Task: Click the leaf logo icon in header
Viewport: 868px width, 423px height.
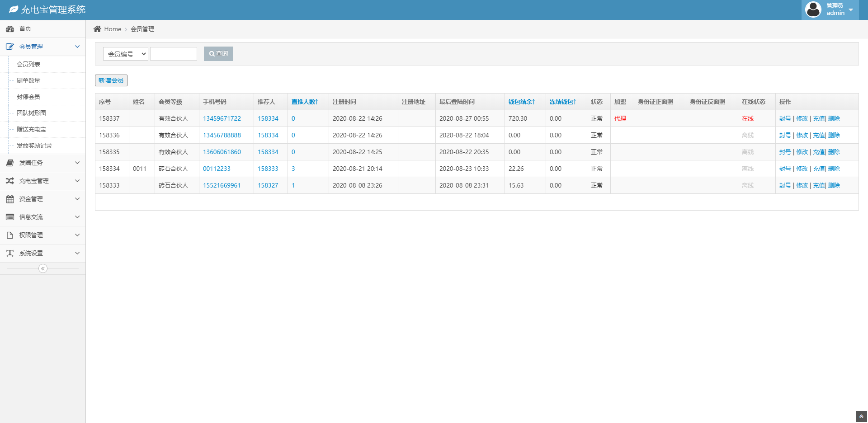Action: point(14,9)
